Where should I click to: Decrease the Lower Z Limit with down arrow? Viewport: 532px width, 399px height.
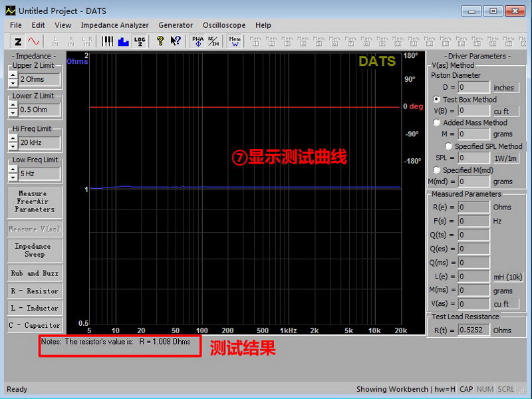tap(13, 114)
